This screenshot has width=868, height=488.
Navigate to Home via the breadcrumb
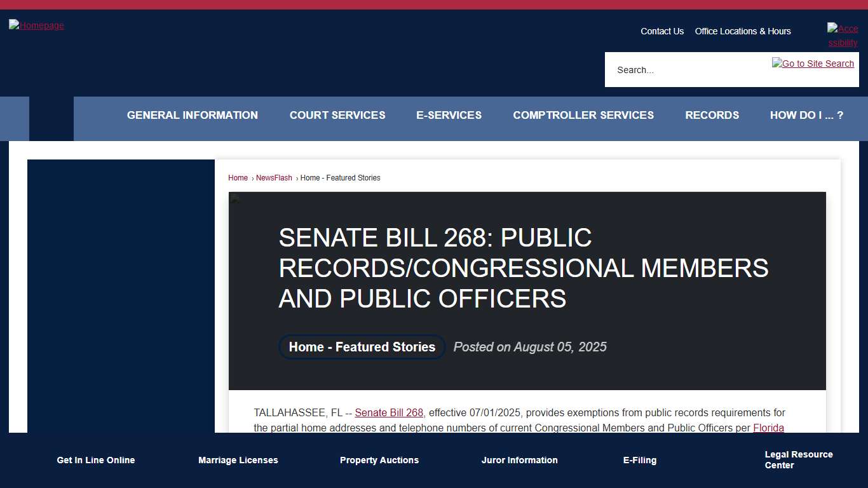coord(238,178)
